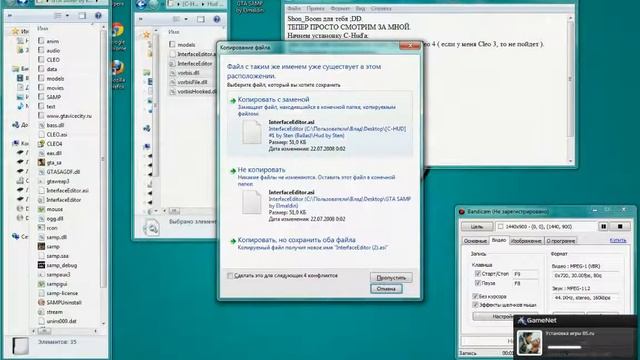Stop the Bandicam recording
Viewport: 640px width, 360px height.
[x=620, y=227]
